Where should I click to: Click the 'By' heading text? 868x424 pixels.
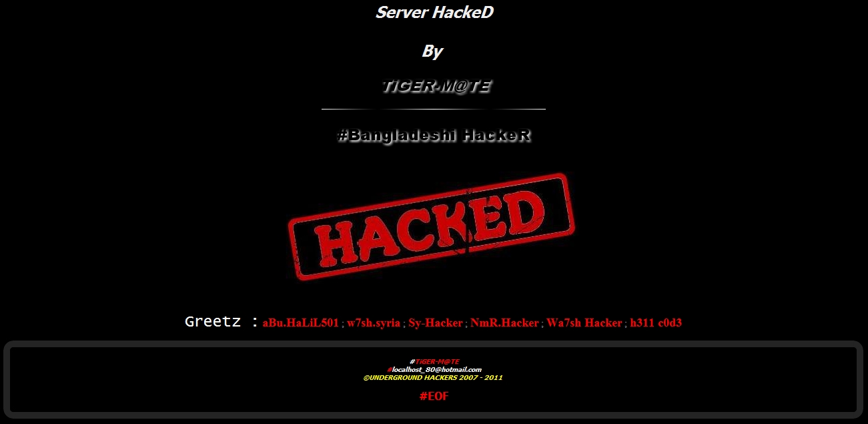click(432, 51)
